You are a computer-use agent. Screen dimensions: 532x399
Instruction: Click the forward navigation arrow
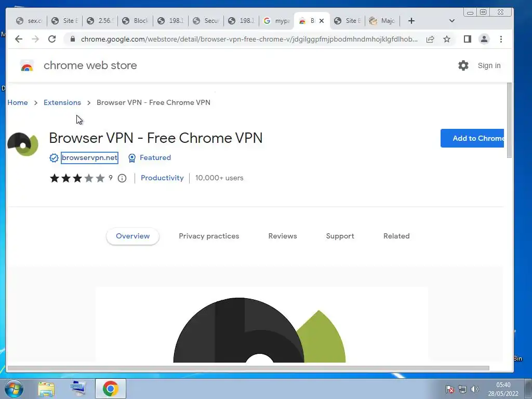tap(35, 39)
